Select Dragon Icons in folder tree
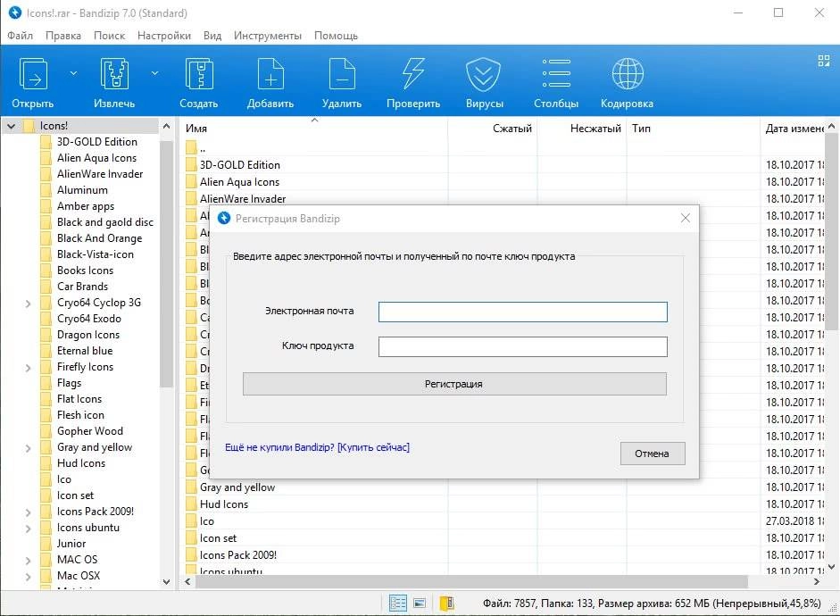 point(88,335)
